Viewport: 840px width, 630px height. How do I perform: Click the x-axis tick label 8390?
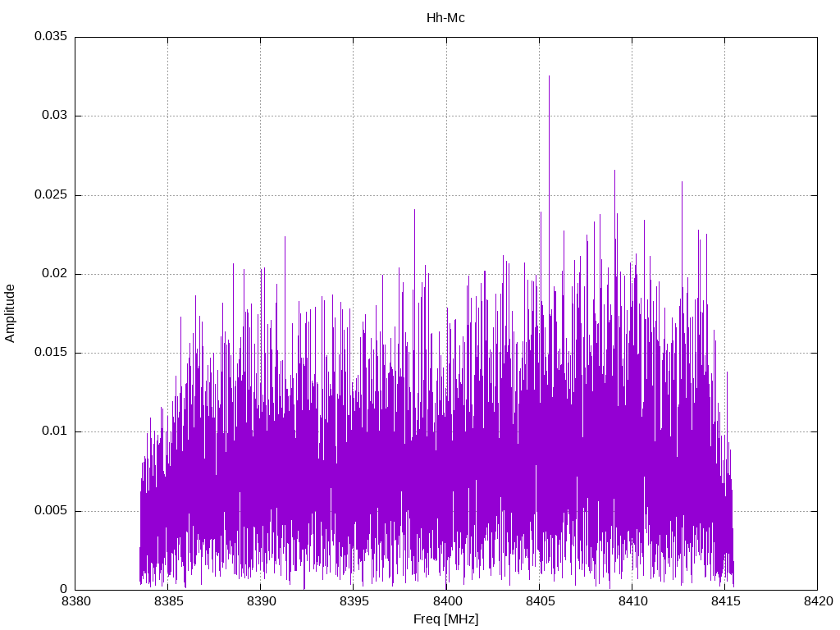click(261, 601)
